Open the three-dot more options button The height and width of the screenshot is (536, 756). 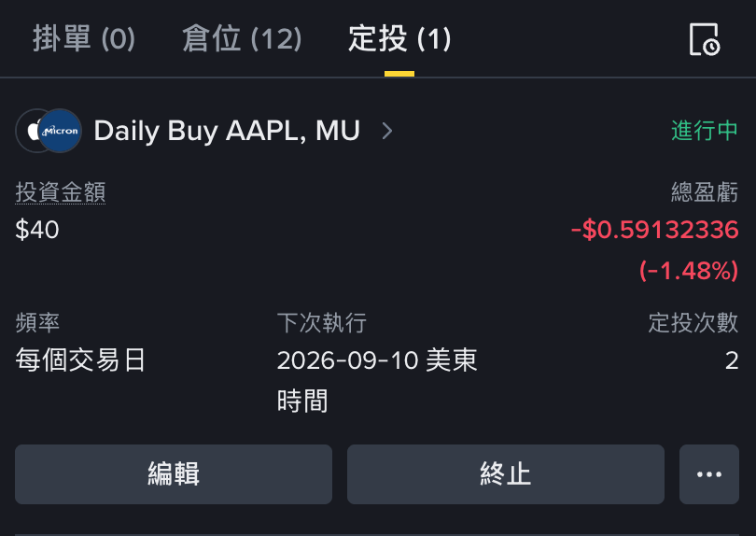(708, 474)
